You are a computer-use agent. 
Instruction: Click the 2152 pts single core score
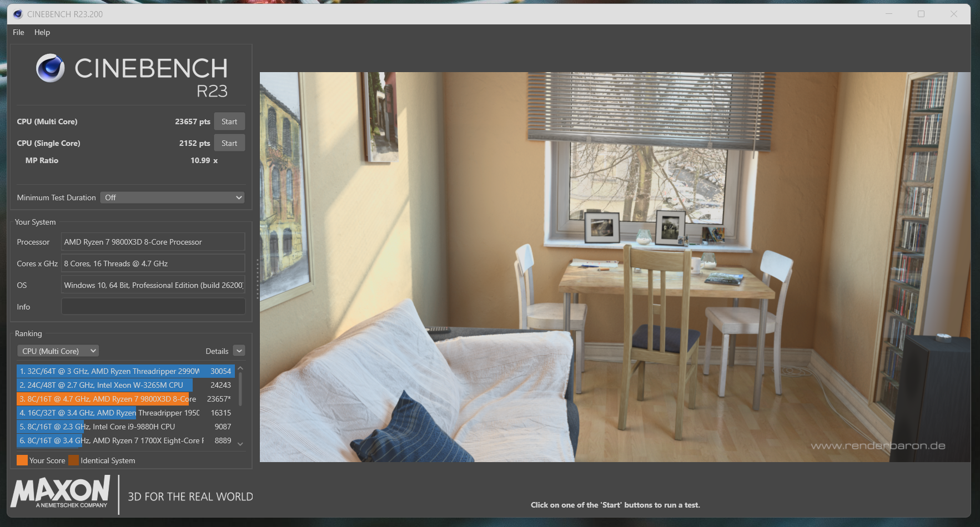click(194, 143)
